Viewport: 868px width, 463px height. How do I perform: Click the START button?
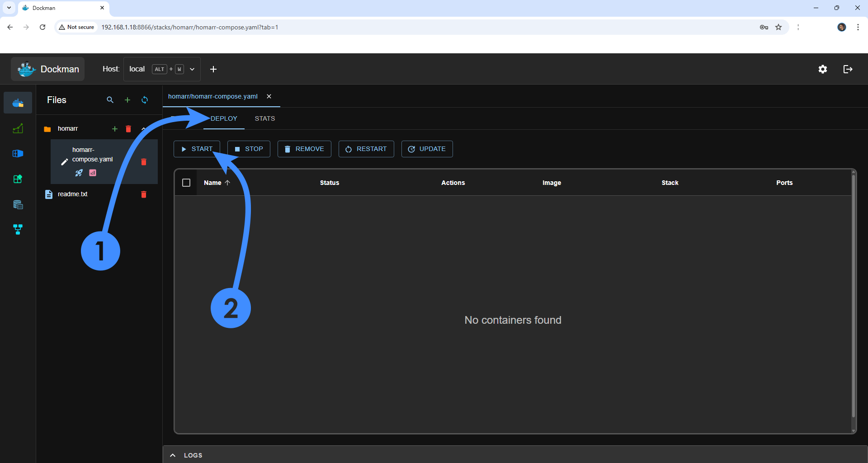(x=197, y=149)
